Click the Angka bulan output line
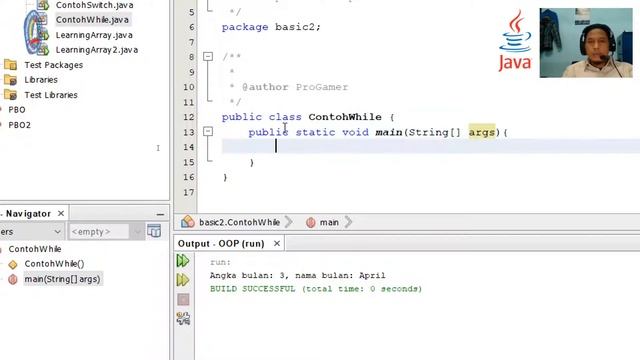640x360 pixels. point(298,276)
